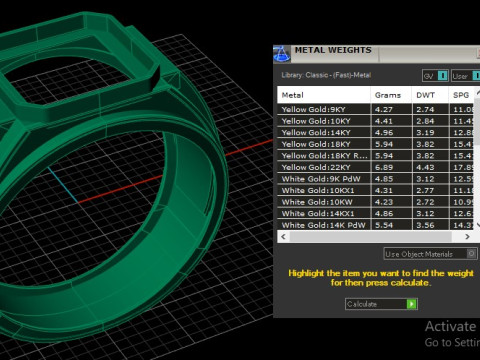Viewport: 480px width, 360px height.
Task: Click the DWT column header
Action: pyautogui.click(x=430, y=95)
